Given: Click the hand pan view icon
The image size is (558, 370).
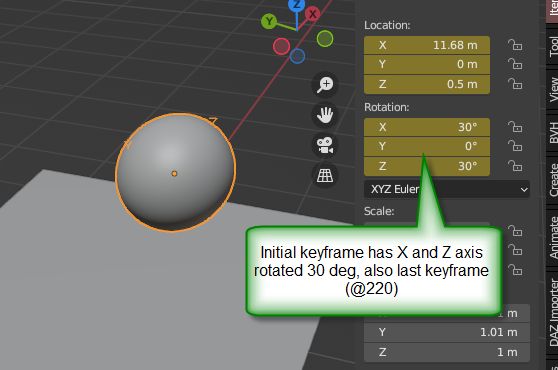Looking at the screenshot, I should 325,115.
